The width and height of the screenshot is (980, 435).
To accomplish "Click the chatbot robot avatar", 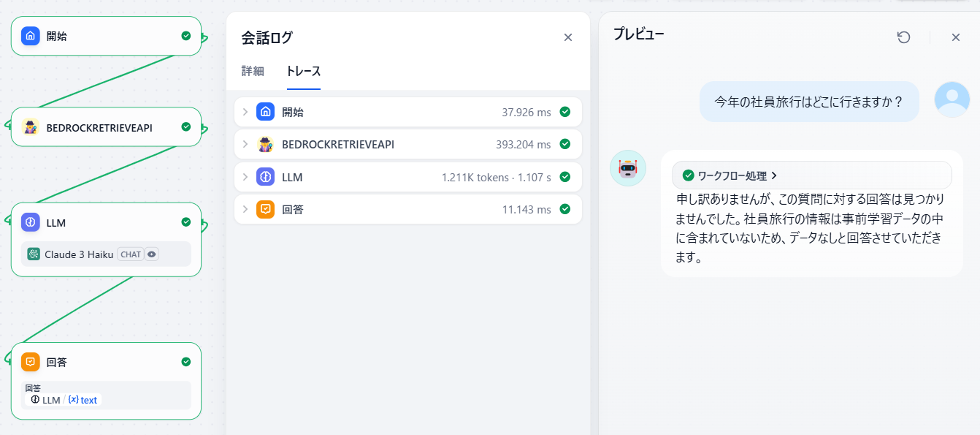I will click(x=628, y=168).
